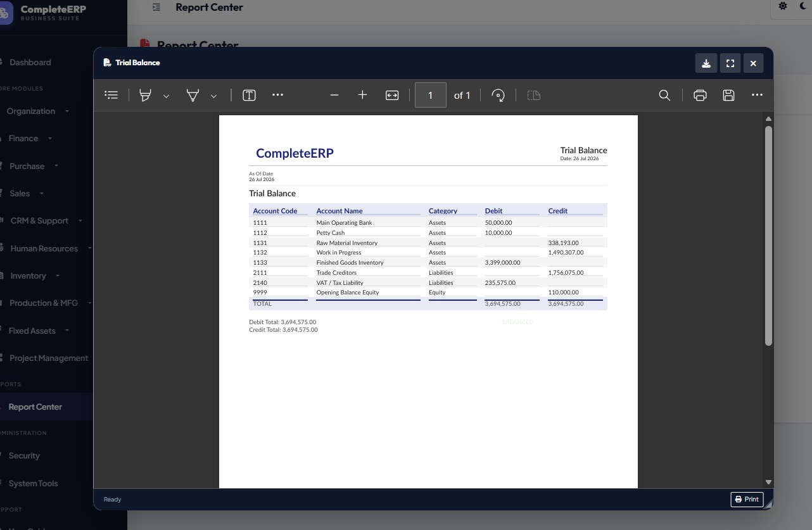Viewport: 812px width, 530px height.
Task: Download the Trial Balance report
Action: click(706, 63)
